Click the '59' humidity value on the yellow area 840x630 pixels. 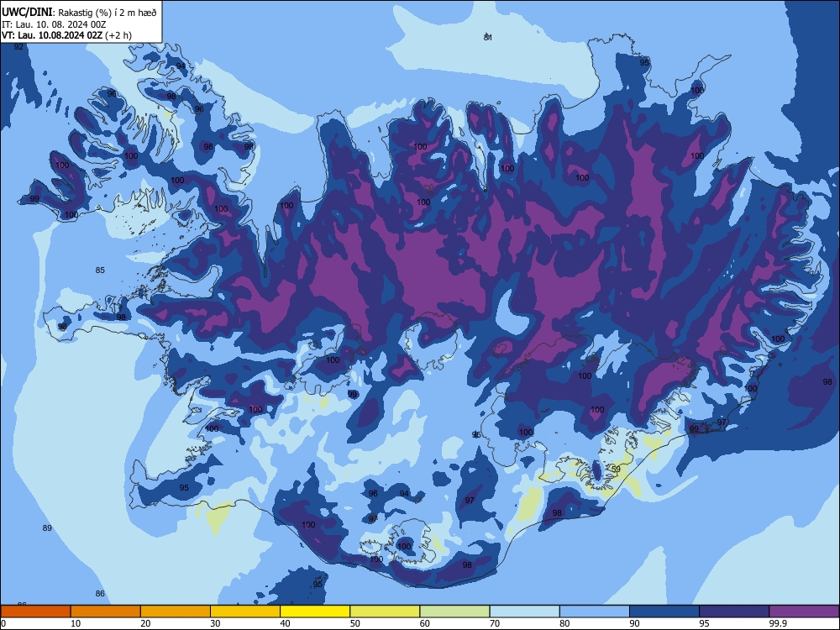pyautogui.click(x=616, y=470)
